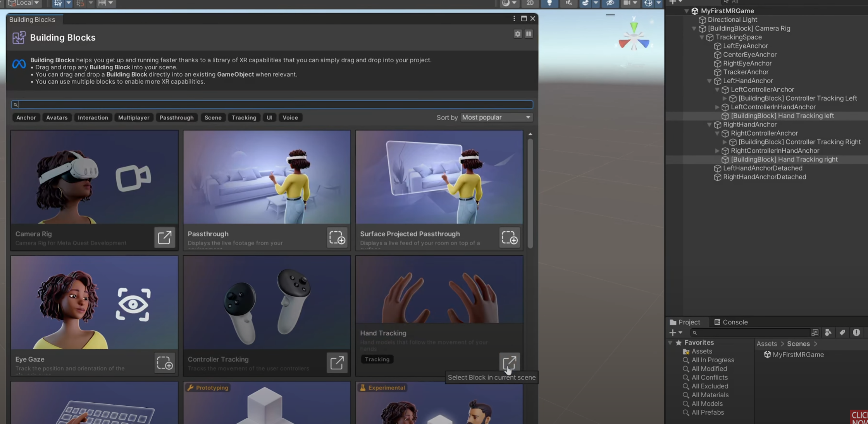The width and height of the screenshot is (868, 424).
Task: Open Building Blocks documentation book icon
Action: [529, 34]
